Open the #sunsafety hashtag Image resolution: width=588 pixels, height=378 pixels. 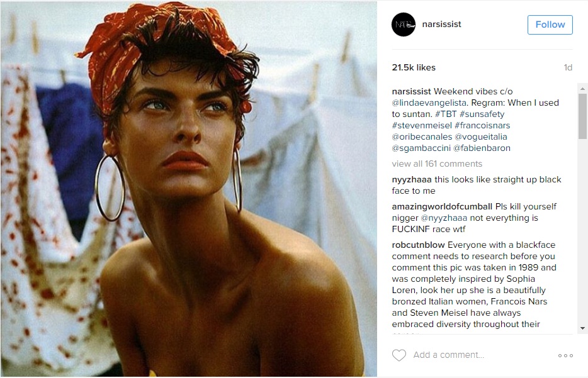tap(482, 114)
